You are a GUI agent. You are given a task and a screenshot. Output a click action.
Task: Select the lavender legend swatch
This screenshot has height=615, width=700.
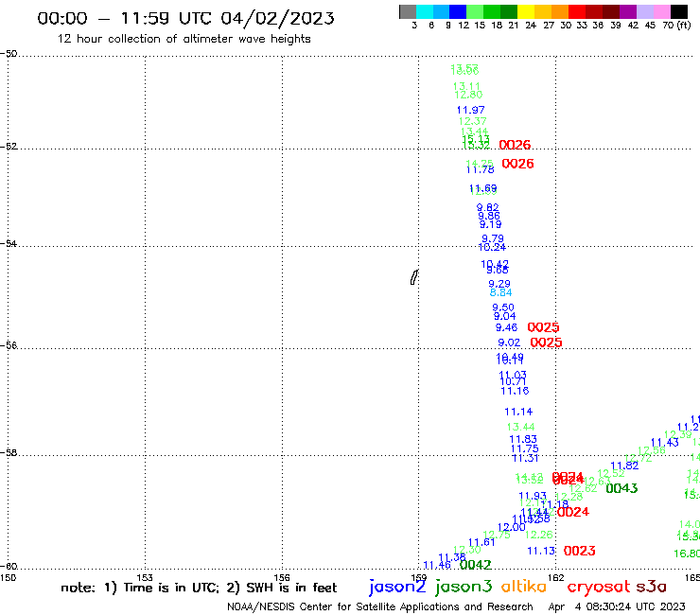(x=645, y=11)
